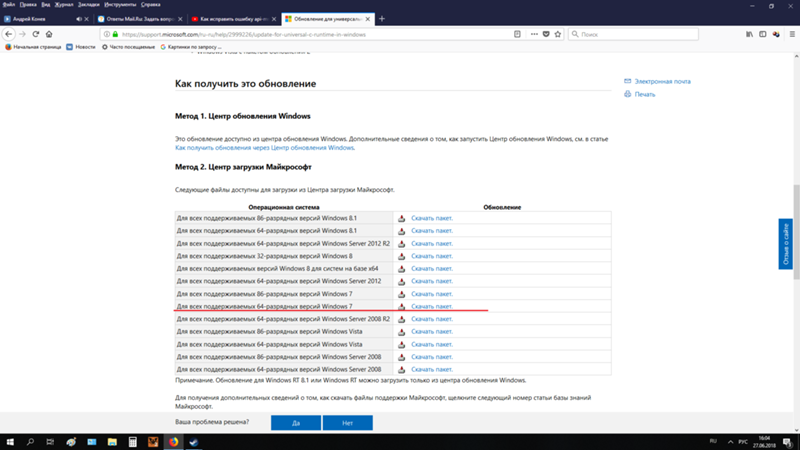Switch to the Как исправить ошибку api-ms tab
This screenshot has width=800, height=450.
(x=233, y=19)
